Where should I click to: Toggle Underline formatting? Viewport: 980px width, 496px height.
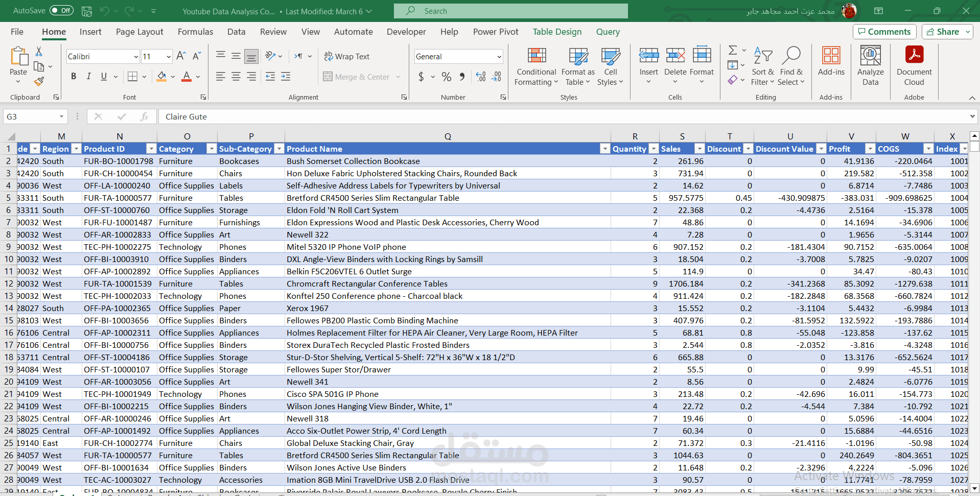[104, 77]
